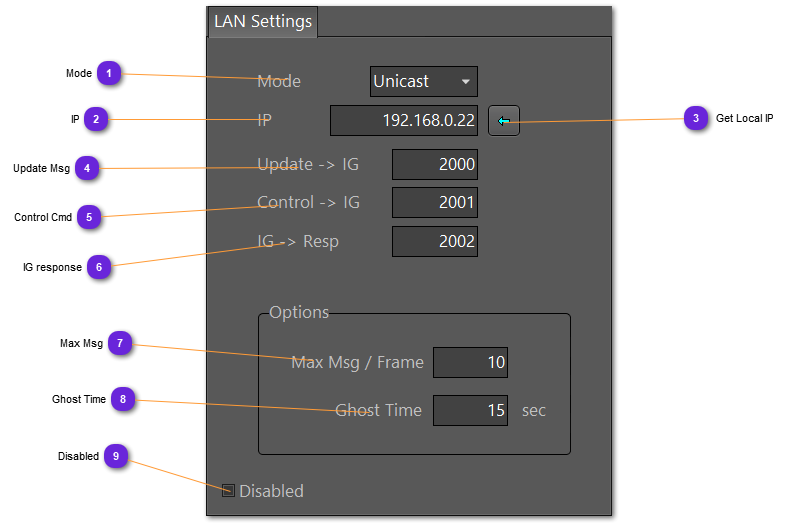This screenshot has height=526, width=790.
Task: Select callout marker 8 for Ghost Time
Action: [123, 399]
